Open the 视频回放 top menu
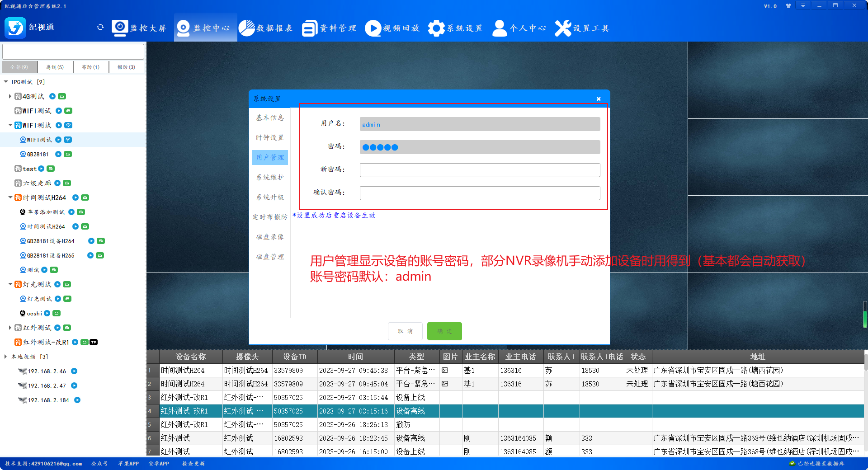 point(392,28)
